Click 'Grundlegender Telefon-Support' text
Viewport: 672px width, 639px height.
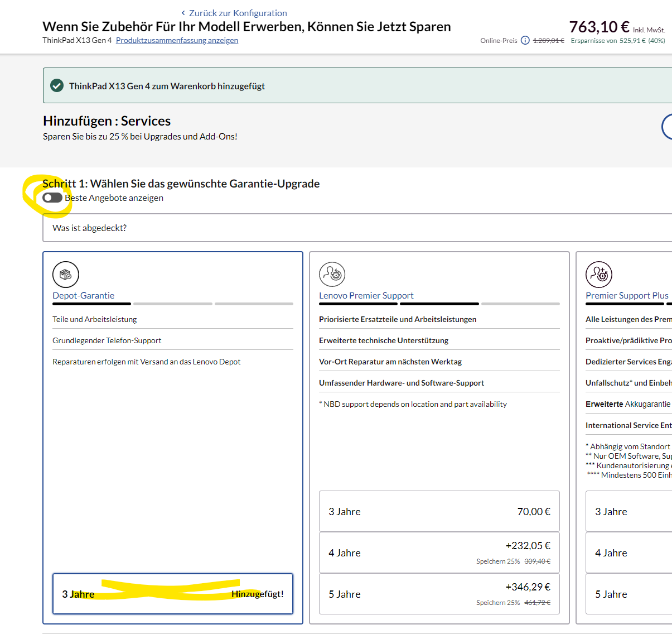point(107,340)
